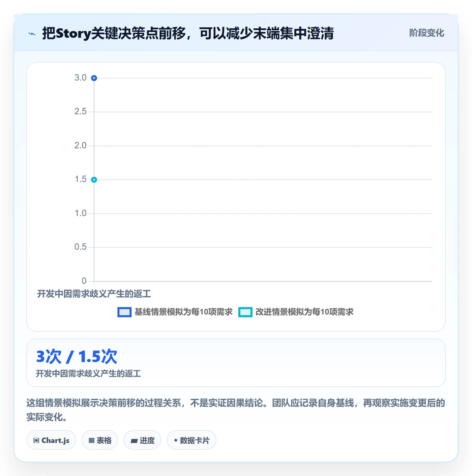Select the cyan data point at 1.5

click(94, 180)
